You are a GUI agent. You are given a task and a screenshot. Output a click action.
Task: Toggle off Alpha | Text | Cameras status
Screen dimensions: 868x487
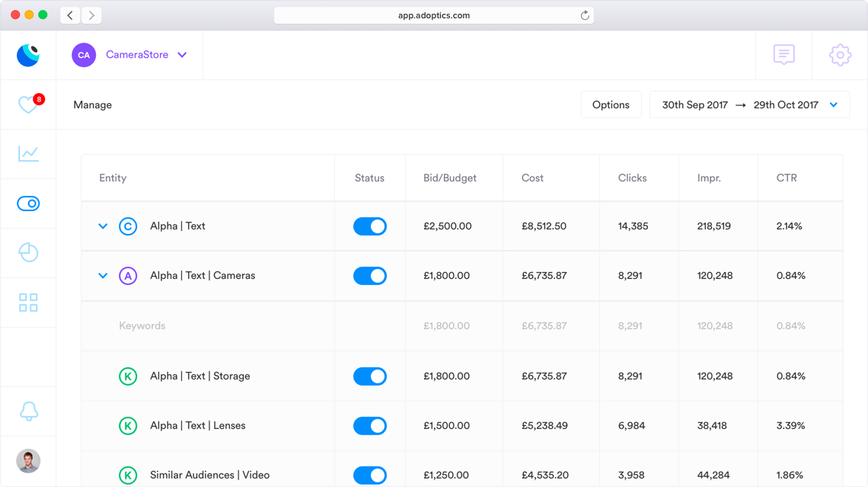point(370,276)
